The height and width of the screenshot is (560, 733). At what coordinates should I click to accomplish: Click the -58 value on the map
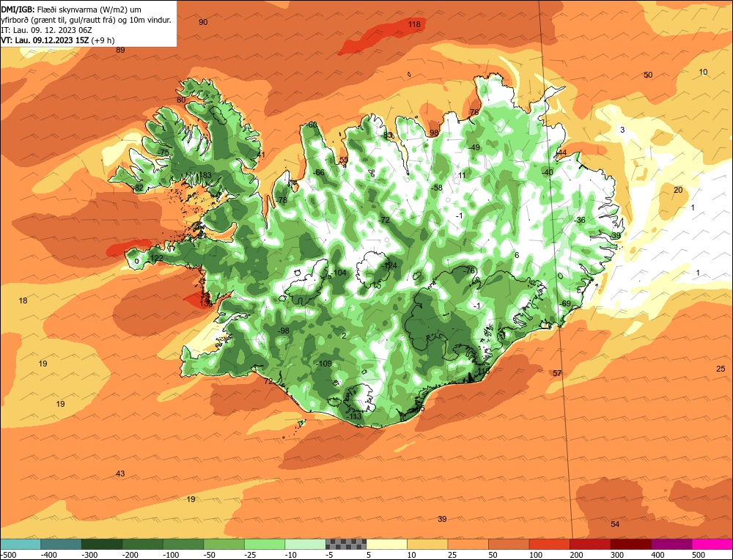(x=437, y=188)
